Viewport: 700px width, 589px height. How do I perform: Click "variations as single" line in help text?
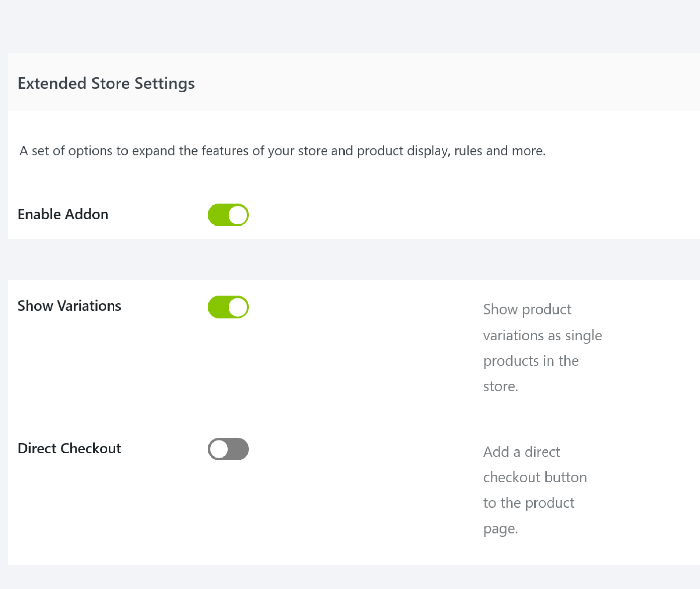[542, 335]
